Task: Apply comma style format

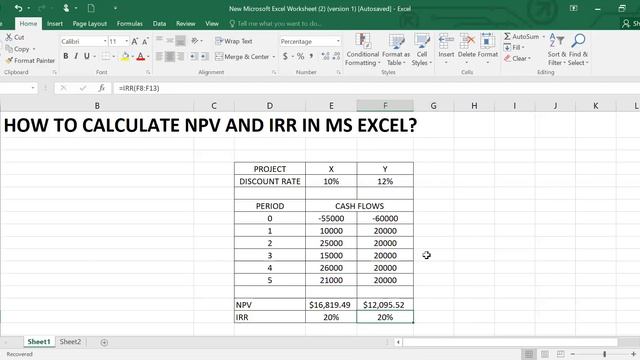Action: [x=311, y=56]
